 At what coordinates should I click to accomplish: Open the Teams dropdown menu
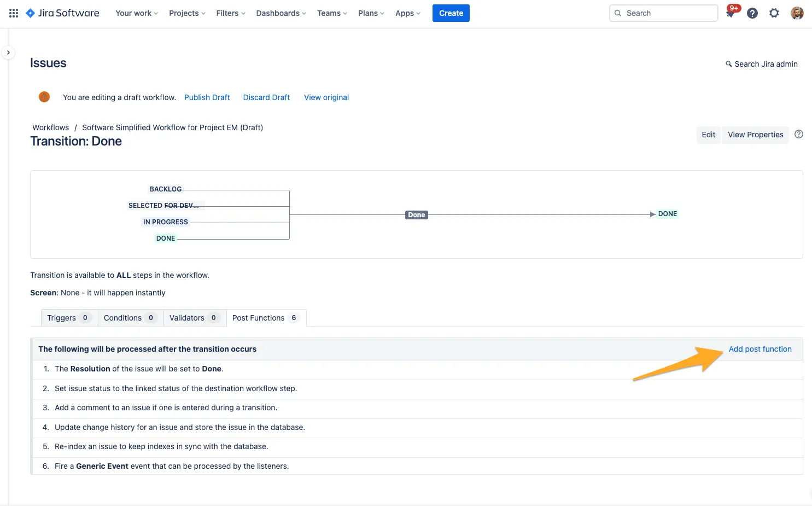332,13
